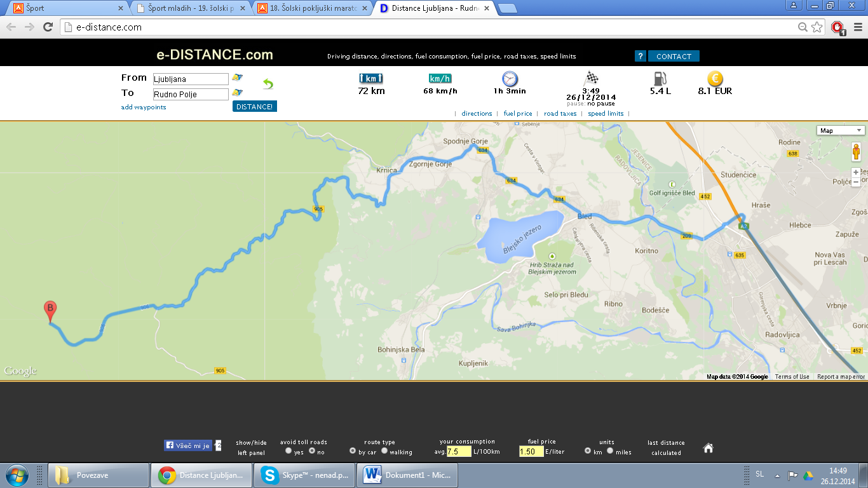Switch to Šport mladih - 19. šolski tab

coord(191,8)
